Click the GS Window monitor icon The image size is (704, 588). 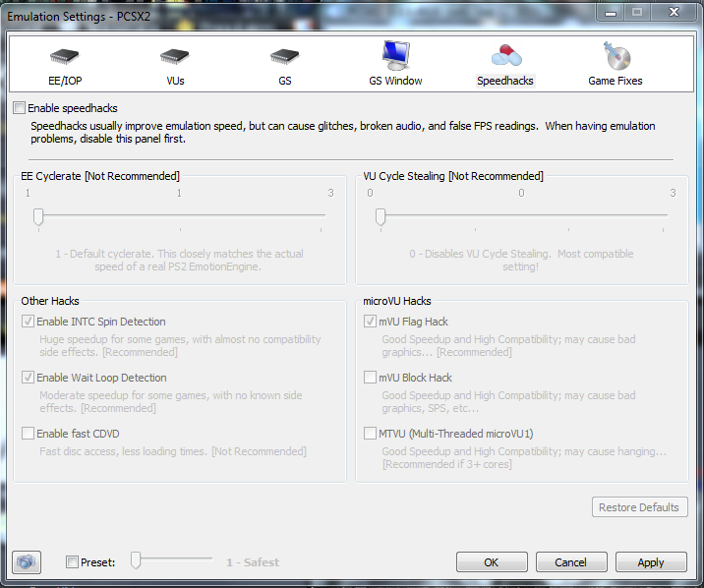coord(395,56)
